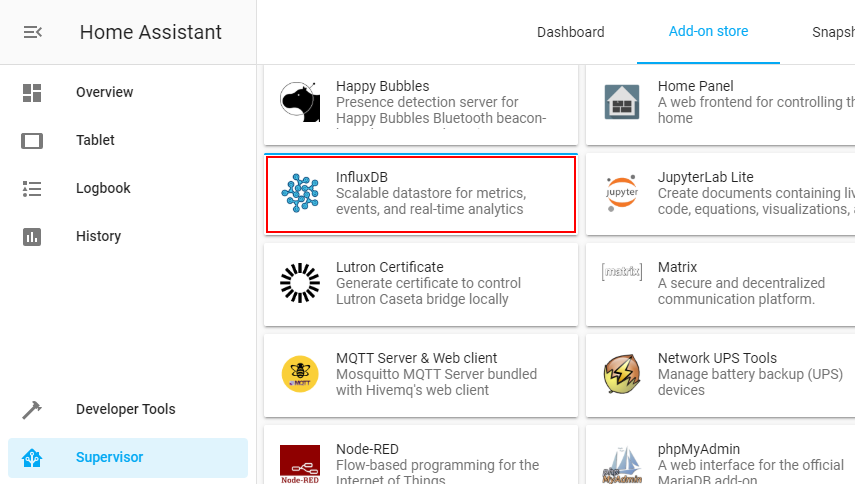This screenshot has width=855, height=484.
Task: Open the phpMyAdmin add-on title
Action: point(699,449)
